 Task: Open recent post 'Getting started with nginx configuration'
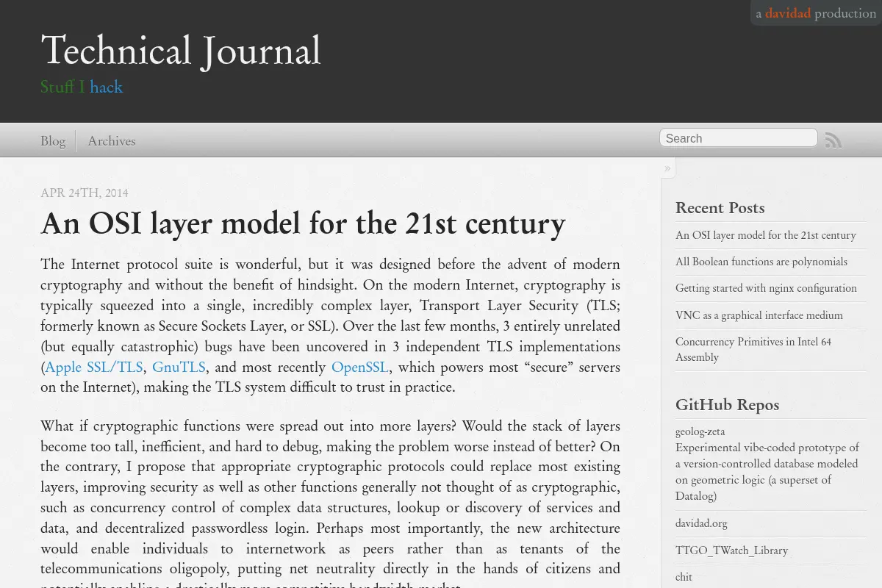[x=766, y=288]
